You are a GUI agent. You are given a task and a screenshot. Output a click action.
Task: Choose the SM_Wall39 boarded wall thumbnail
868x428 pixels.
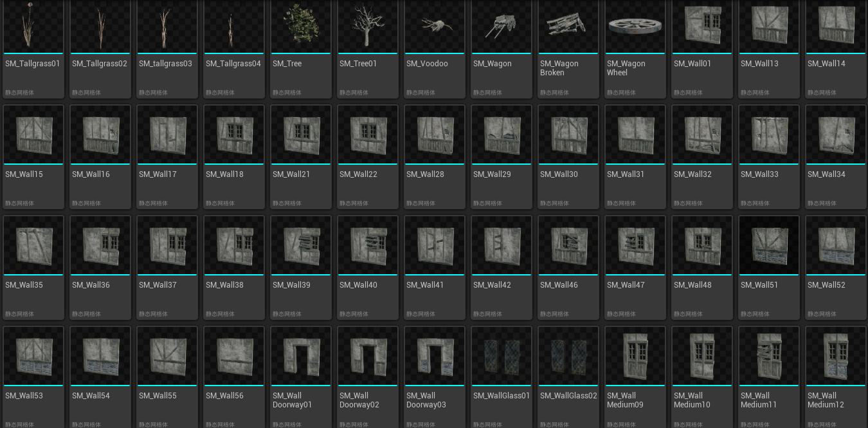[301, 245]
